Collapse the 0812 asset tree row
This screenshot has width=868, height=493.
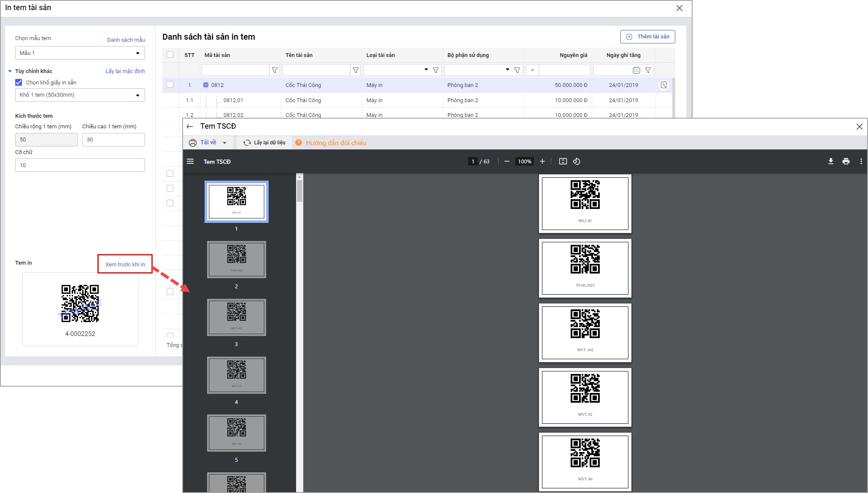tap(206, 85)
